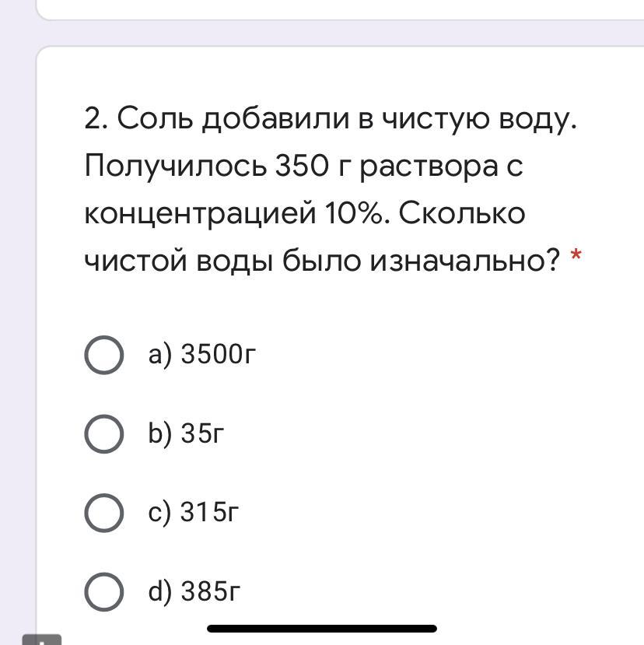Tap the lavender form background at left edge
Screen dimensions: 644x645
16,311
